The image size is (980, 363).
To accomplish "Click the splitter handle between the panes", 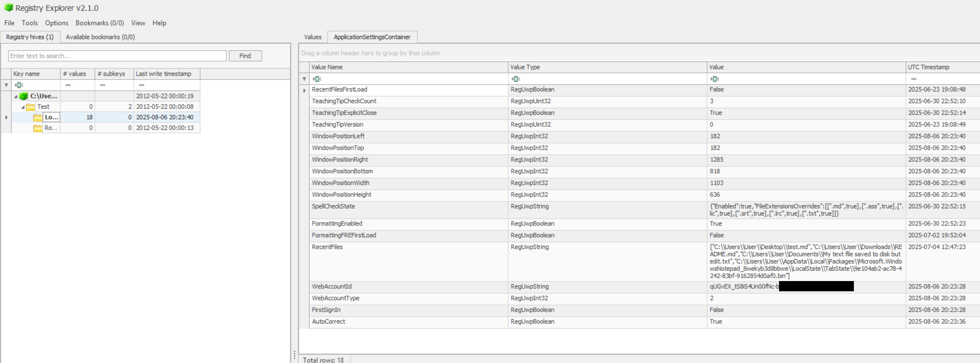I will pyautogui.click(x=295, y=355).
